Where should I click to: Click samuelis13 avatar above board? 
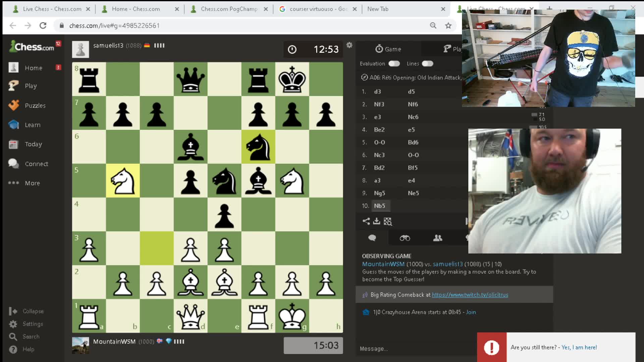pyautogui.click(x=80, y=49)
